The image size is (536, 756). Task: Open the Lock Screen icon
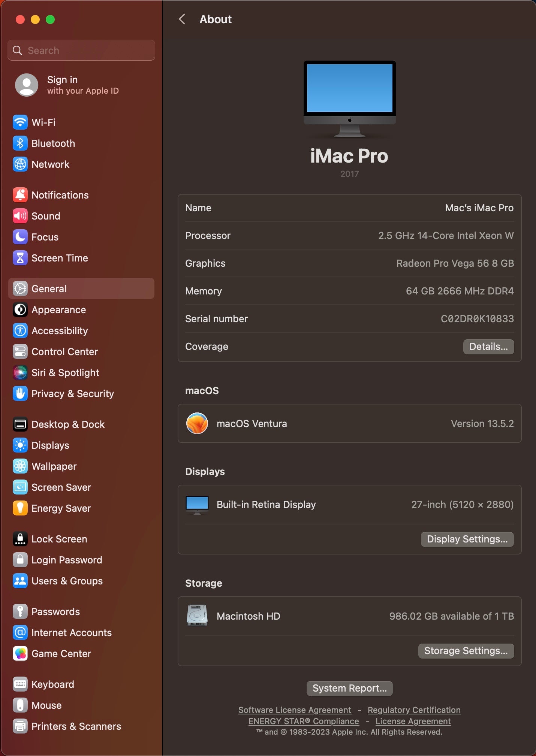coord(20,539)
